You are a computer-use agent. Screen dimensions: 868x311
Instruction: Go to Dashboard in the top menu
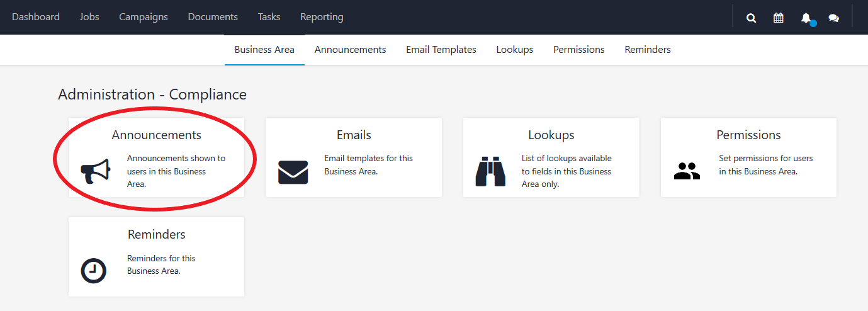point(36,17)
